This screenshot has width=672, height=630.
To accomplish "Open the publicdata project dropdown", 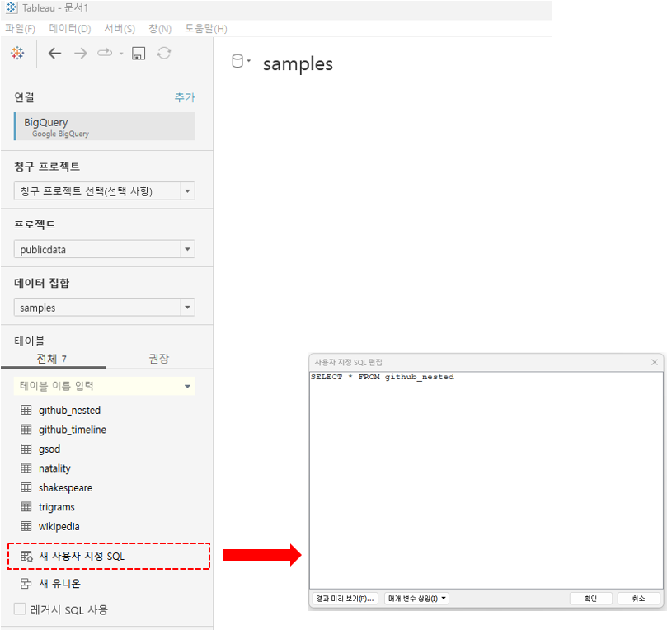I will coord(105,249).
